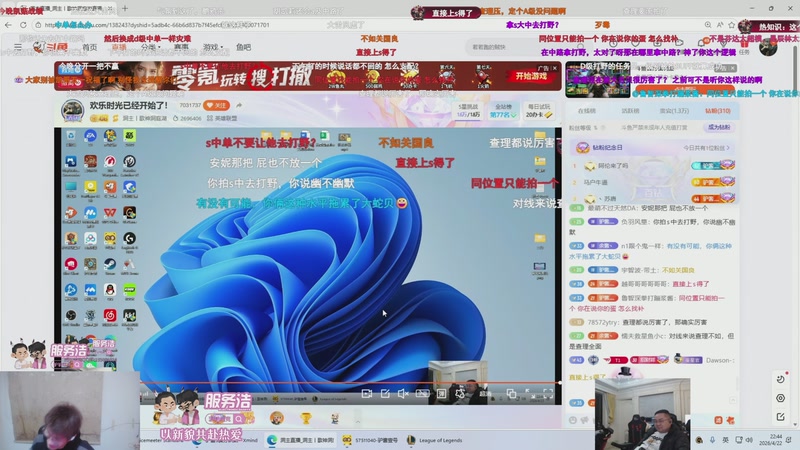The width and height of the screenshot is (800, 450).
Task: Switch to the 在线榜 chat tab
Action: (587, 111)
